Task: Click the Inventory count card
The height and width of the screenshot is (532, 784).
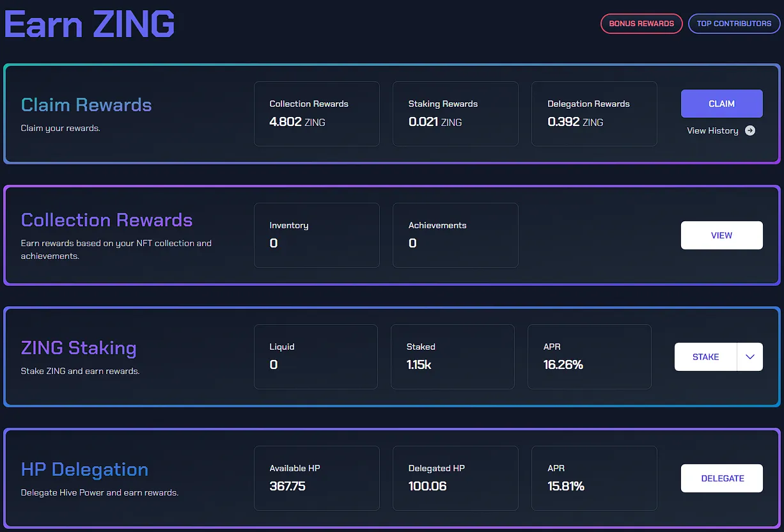Action: tap(317, 235)
